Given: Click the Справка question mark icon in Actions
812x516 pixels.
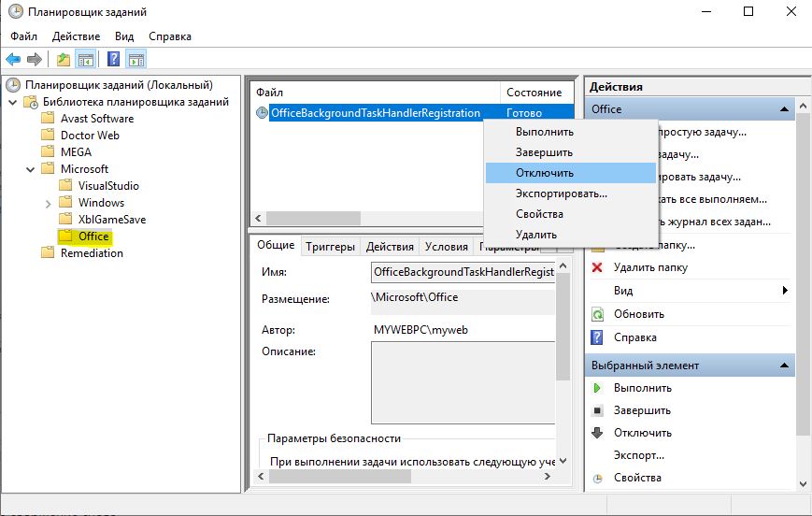Looking at the screenshot, I should click(597, 337).
